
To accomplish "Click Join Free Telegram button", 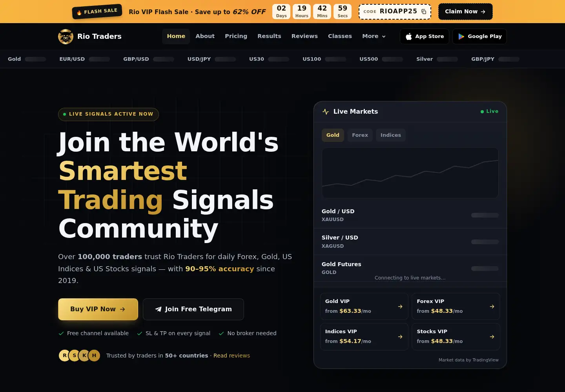I will pos(193,309).
